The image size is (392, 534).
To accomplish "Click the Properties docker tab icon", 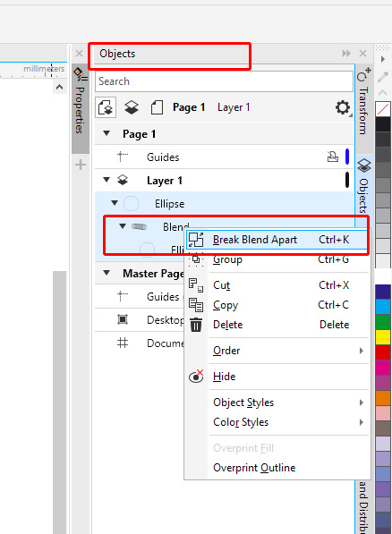I will pos(81,74).
